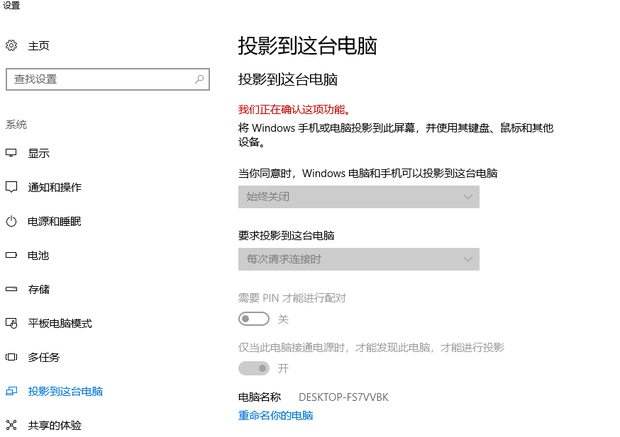This screenshot has height=437, width=620.
Task: Click the Notifications and actions icon
Action: [11, 187]
